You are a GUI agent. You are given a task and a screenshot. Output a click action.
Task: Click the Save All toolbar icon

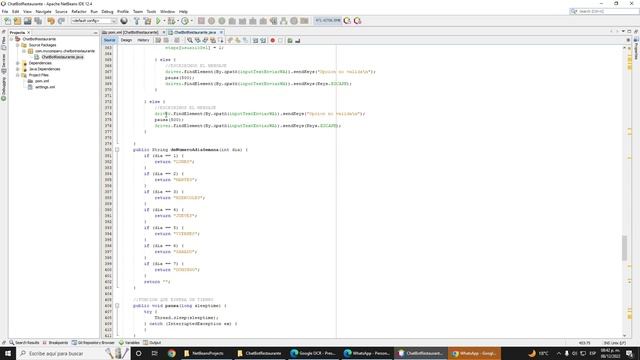point(38,21)
